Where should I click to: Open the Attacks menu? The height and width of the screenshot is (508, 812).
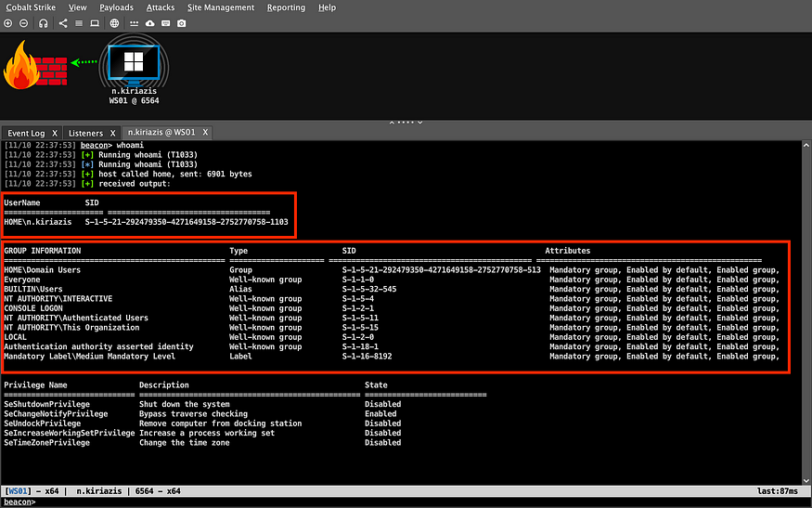point(161,7)
